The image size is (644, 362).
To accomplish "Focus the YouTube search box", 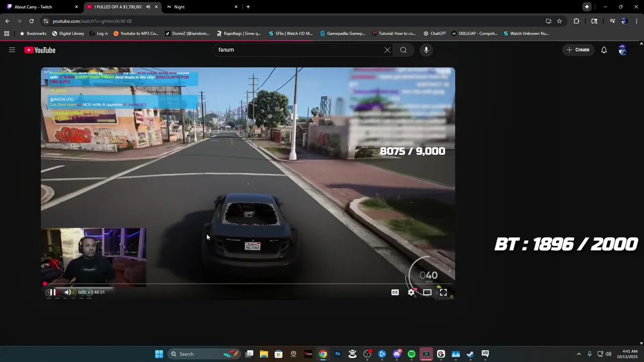I will tap(299, 50).
